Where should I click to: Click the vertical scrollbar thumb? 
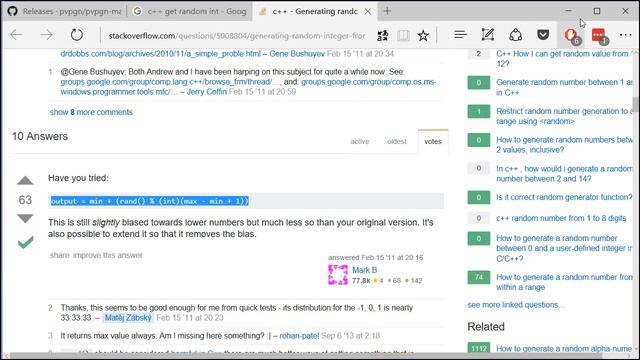tap(636, 104)
